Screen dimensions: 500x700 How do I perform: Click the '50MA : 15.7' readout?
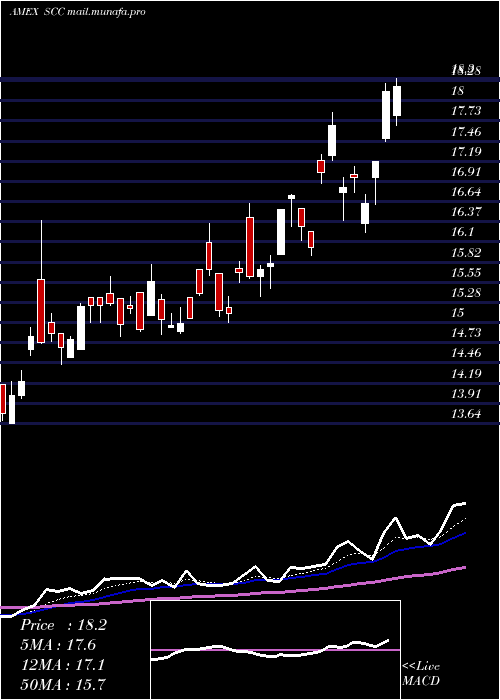tap(63, 684)
